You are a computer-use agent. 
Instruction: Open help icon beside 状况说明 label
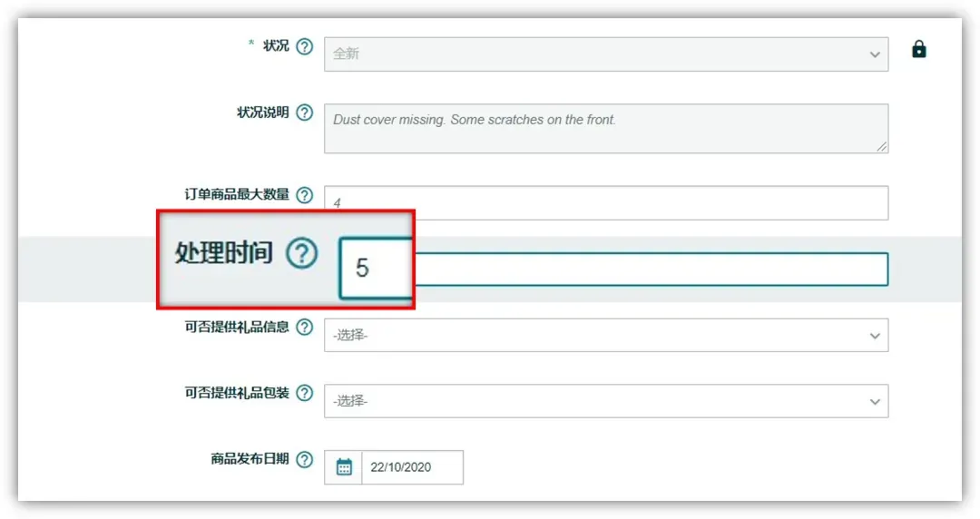pyautogui.click(x=304, y=113)
